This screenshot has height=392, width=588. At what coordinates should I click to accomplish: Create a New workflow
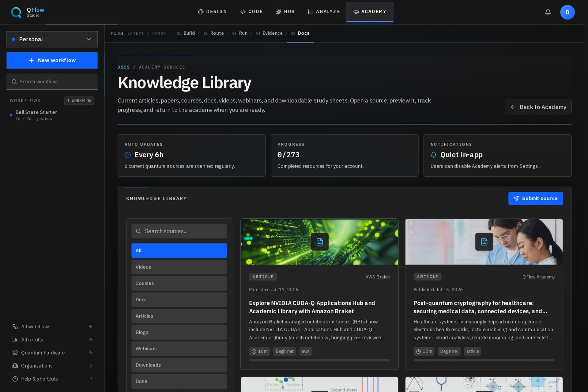click(x=52, y=60)
